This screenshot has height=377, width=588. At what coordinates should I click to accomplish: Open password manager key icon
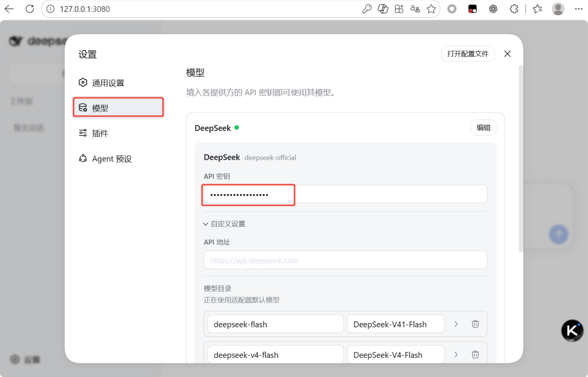click(x=367, y=9)
